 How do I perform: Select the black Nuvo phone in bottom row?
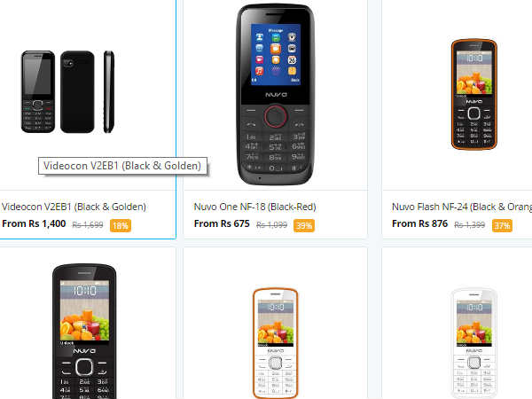[84, 331]
